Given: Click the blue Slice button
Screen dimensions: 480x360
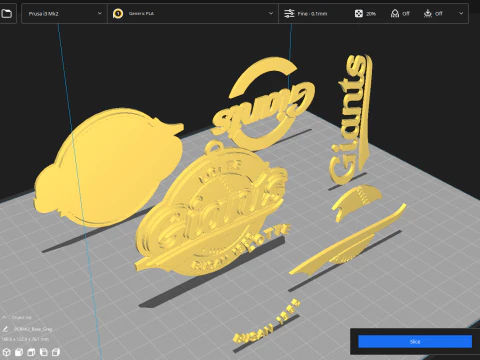Looking at the screenshot, I should pyautogui.click(x=415, y=342).
